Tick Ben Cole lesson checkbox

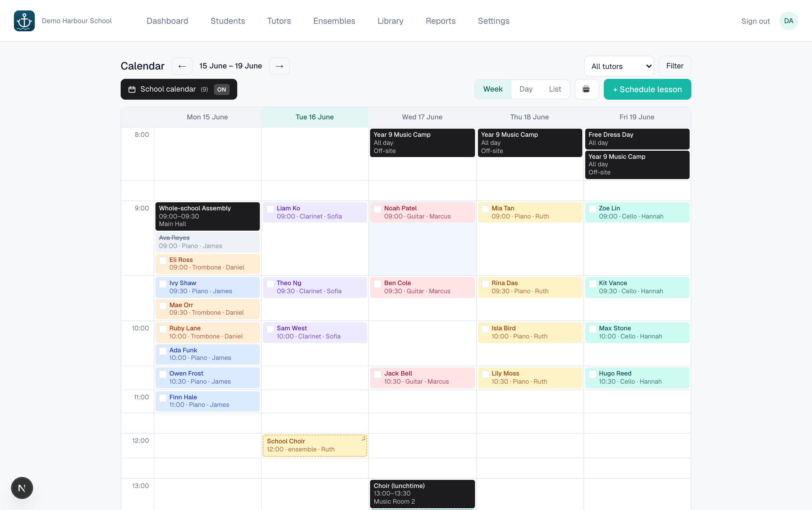(x=378, y=284)
